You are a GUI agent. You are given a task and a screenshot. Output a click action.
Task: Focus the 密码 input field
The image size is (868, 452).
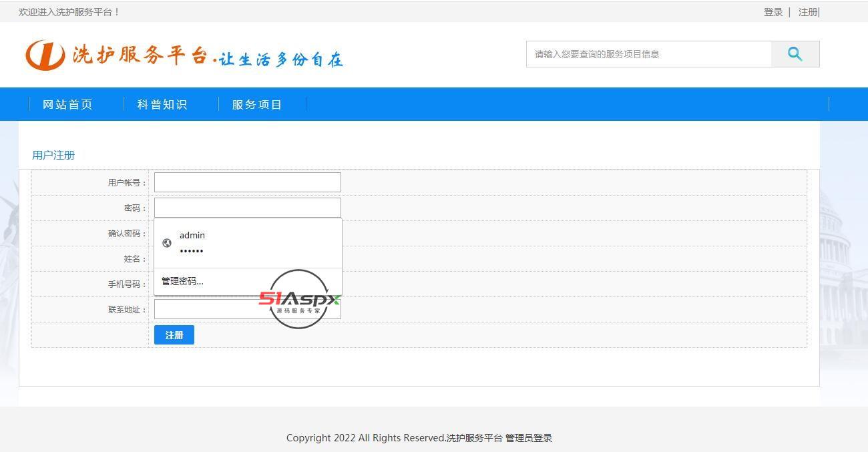pyautogui.click(x=248, y=208)
